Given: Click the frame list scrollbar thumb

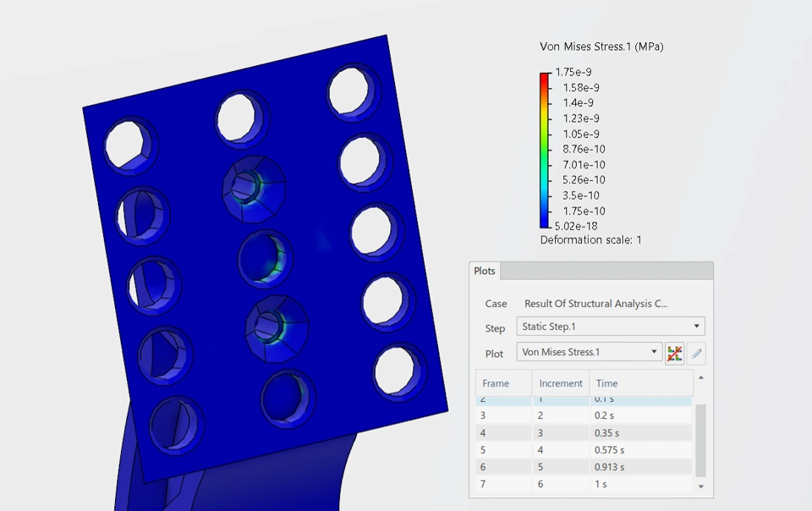Looking at the screenshot, I should 700,440.
